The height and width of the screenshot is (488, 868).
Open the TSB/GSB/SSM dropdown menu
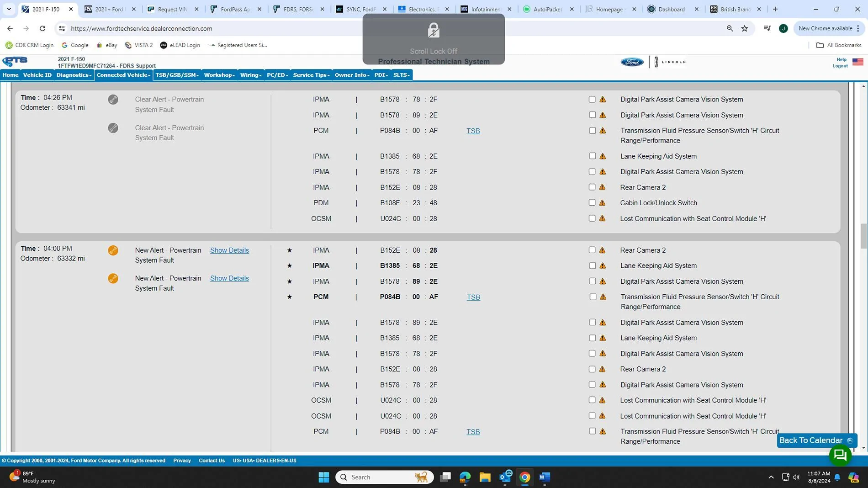[177, 75]
